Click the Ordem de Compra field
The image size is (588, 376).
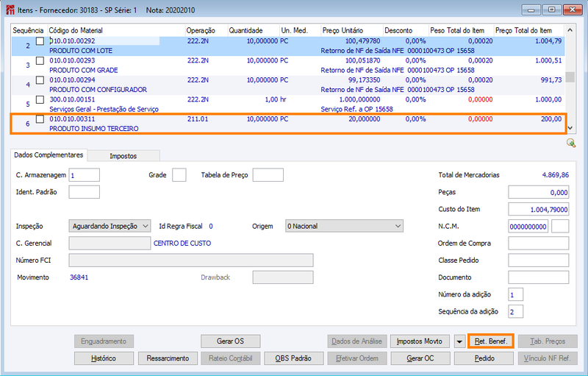[539, 244]
